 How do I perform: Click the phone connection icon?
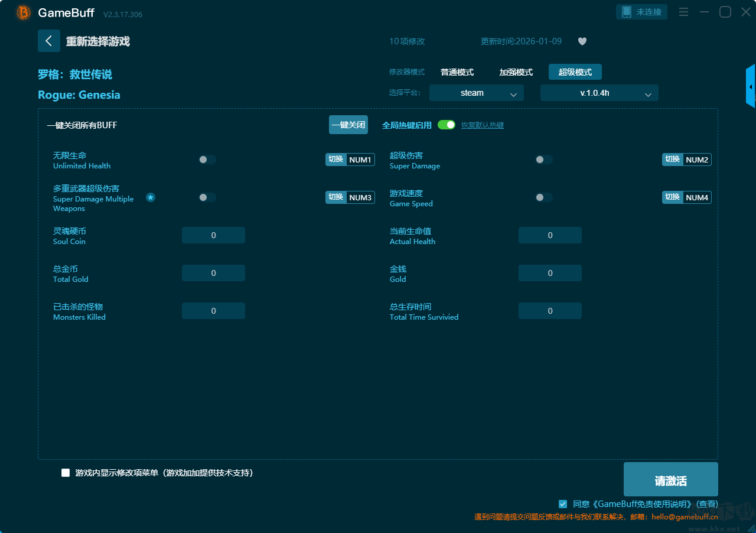click(x=627, y=12)
